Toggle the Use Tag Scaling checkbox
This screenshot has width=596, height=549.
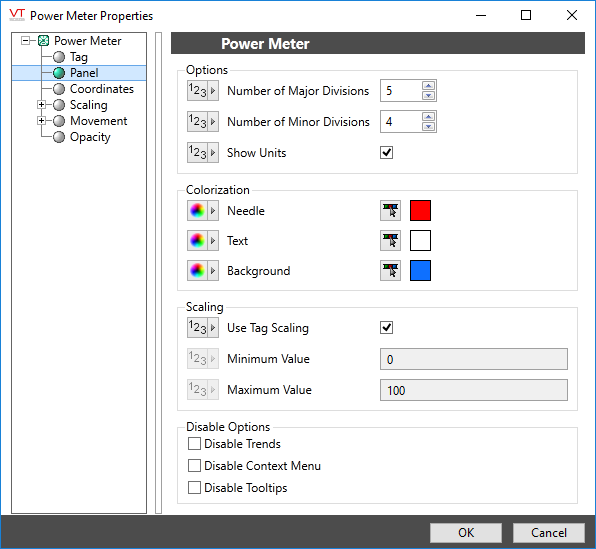click(387, 327)
